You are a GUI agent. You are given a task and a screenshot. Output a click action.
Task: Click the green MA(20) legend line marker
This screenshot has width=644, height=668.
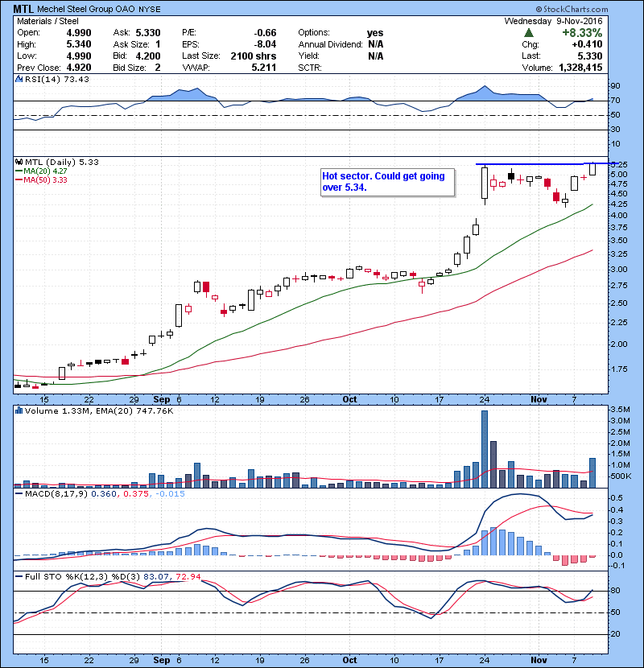[19, 171]
